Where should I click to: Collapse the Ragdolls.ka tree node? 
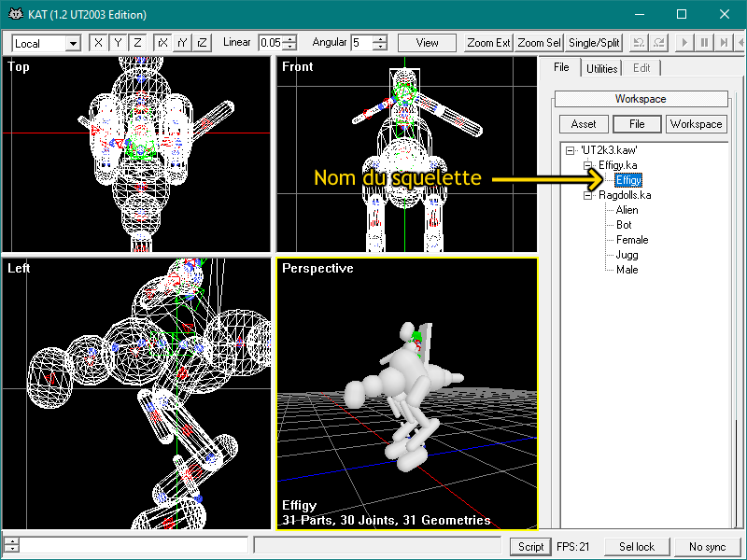tap(588, 195)
